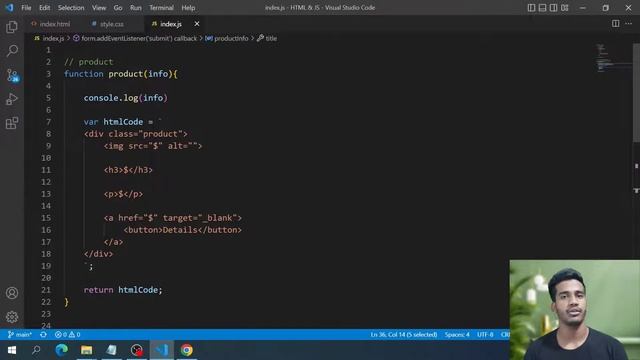This screenshot has width=640, height=360.
Task: Open the Accounts menu icon
Action: [12, 293]
